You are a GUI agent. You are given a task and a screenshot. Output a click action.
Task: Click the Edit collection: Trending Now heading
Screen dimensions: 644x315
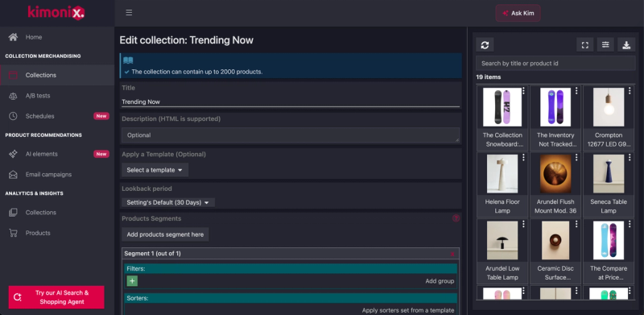click(187, 40)
